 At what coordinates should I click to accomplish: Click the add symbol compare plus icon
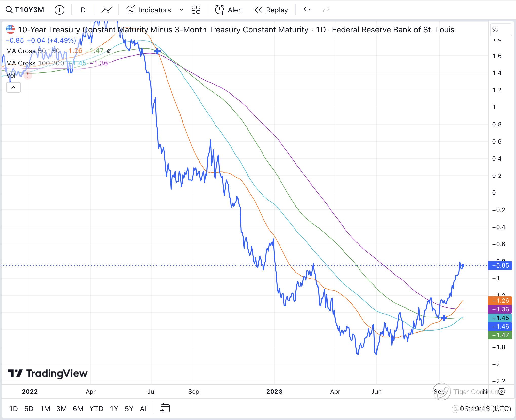59,10
